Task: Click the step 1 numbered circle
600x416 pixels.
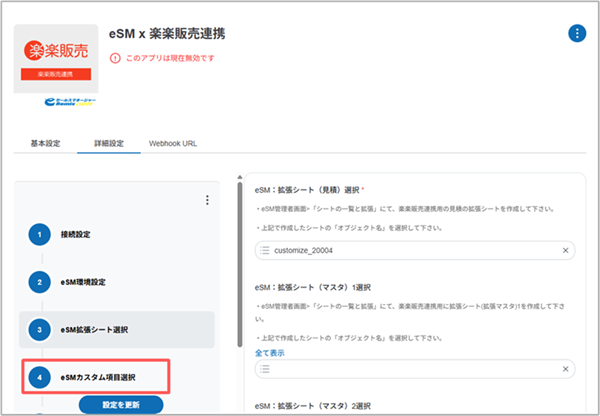Action: 38,234
